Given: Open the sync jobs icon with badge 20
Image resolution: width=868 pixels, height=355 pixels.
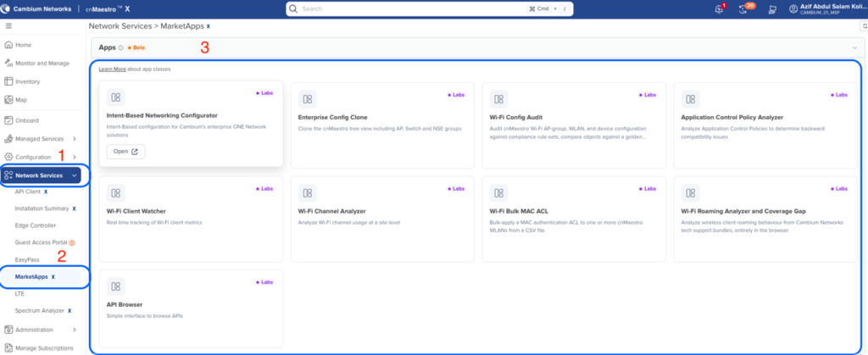Looking at the screenshot, I should [x=743, y=8].
